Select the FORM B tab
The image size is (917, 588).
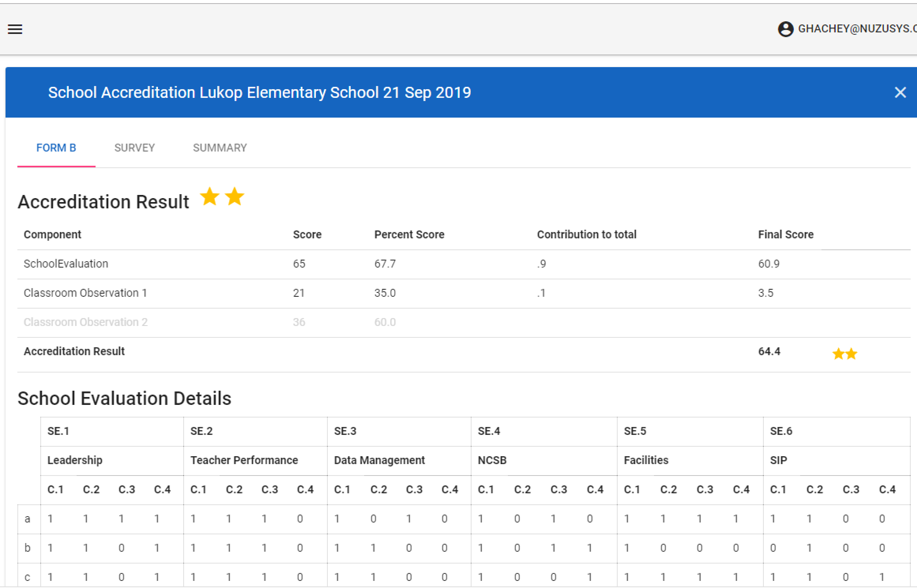(56, 148)
